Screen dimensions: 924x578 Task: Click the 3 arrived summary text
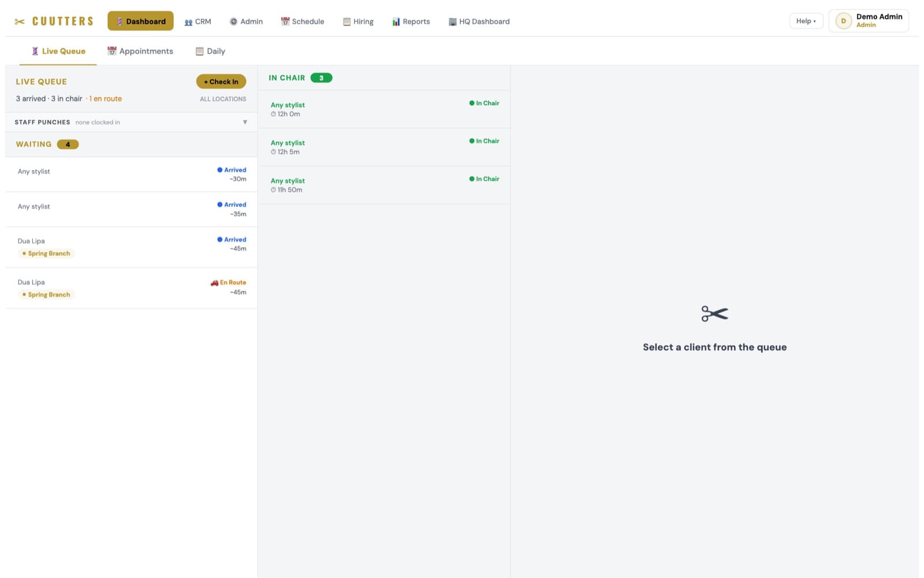(x=31, y=99)
